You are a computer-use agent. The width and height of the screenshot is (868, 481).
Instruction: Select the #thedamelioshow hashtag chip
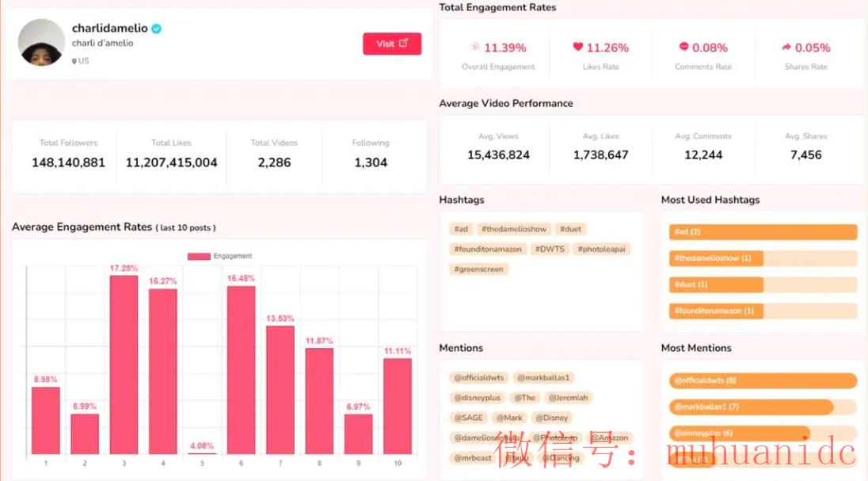point(514,229)
